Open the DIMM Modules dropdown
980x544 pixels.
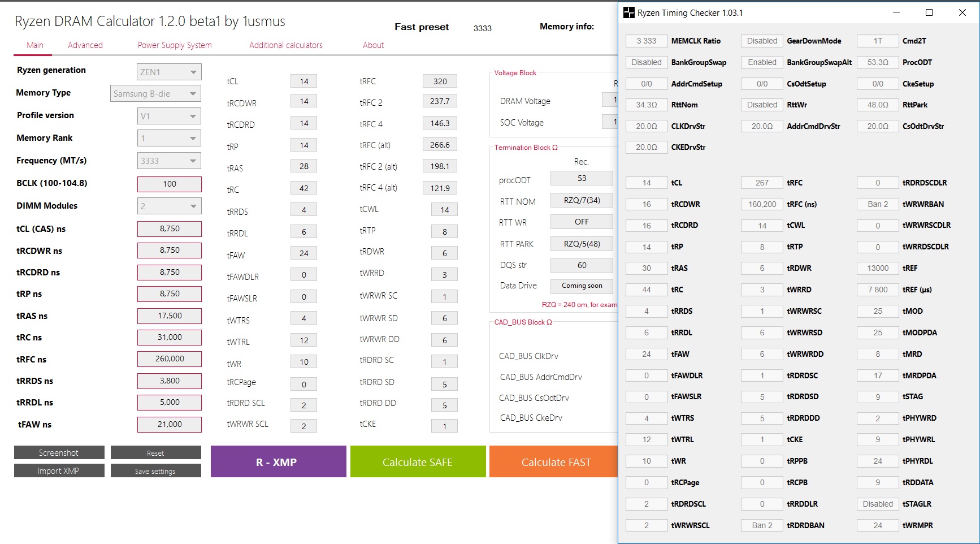(169, 206)
